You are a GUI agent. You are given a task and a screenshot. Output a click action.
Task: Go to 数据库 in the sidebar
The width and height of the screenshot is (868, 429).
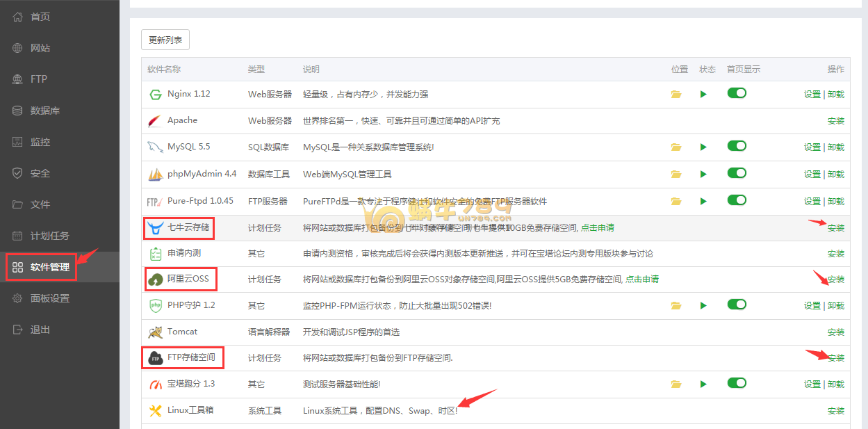point(44,111)
